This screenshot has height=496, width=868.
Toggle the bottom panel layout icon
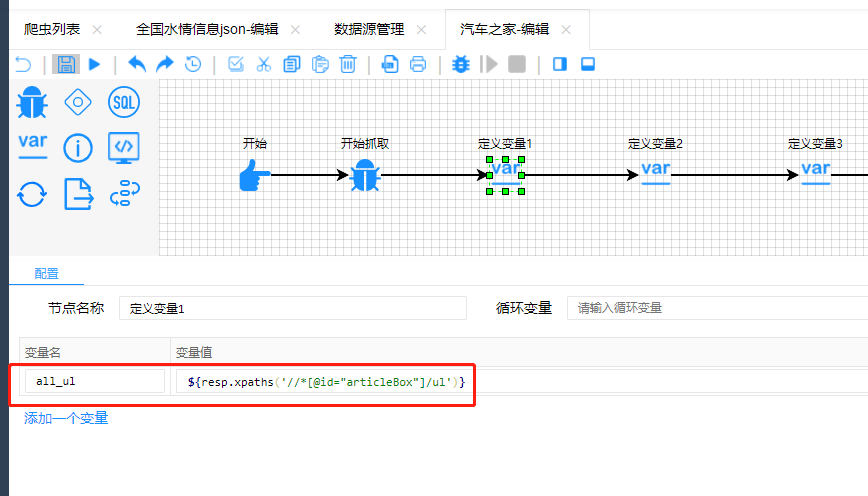pyautogui.click(x=588, y=64)
